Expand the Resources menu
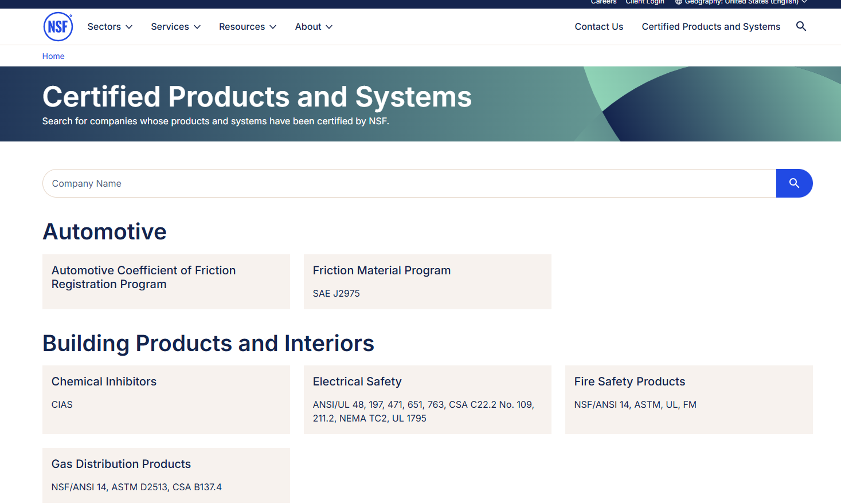 pyautogui.click(x=248, y=26)
